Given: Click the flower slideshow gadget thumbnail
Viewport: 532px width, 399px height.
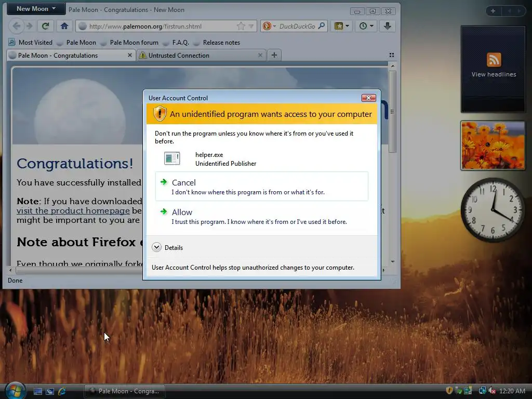Looking at the screenshot, I should pos(493,145).
